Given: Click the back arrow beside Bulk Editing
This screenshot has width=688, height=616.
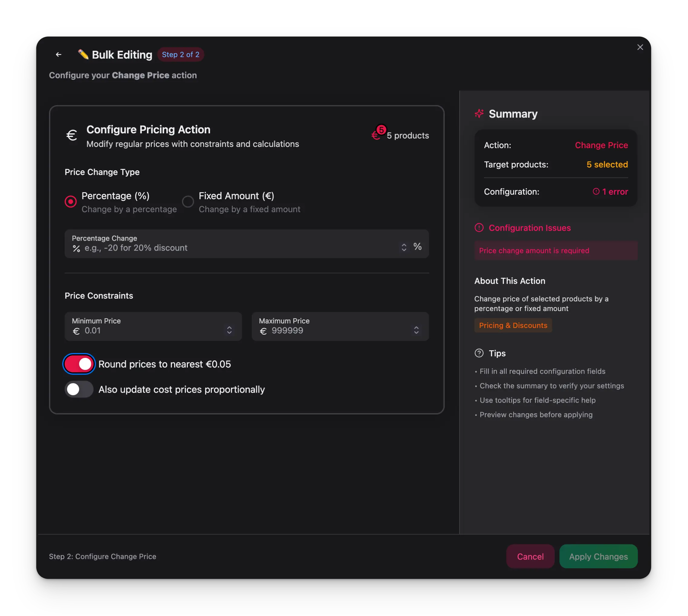Looking at the screenshot, I should pyautogui.click(x=58, y=54).
